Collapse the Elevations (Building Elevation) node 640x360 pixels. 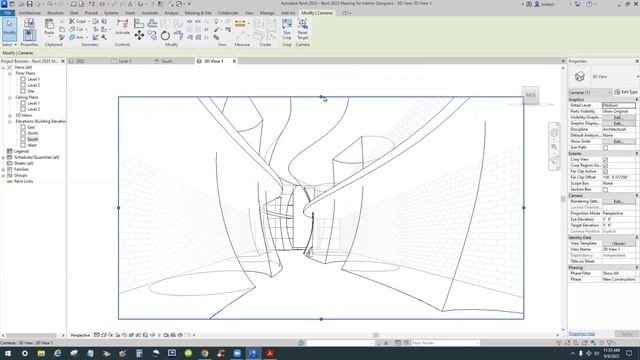coord(10,122)
